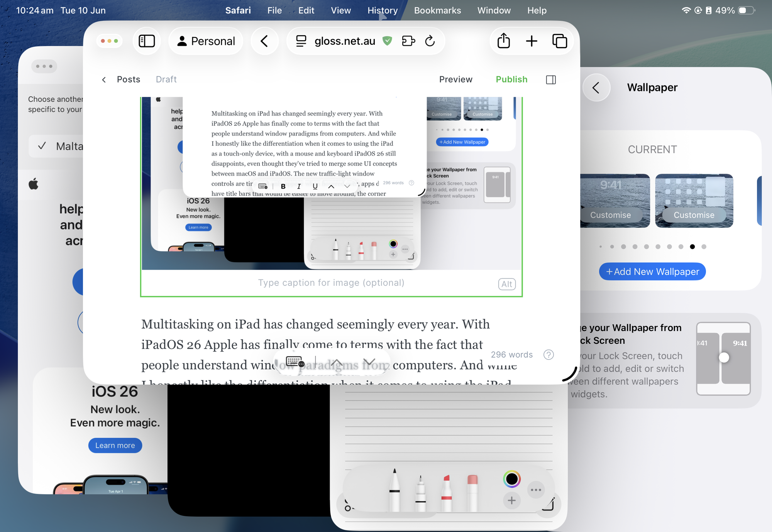Open the extensions icon in address bar

click(x=408, y=41)
